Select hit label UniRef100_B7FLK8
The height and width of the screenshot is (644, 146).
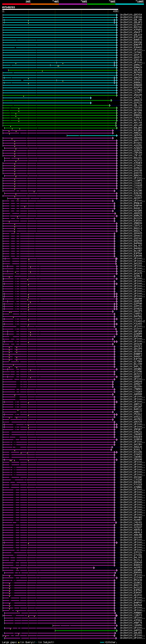click(131, 37)
